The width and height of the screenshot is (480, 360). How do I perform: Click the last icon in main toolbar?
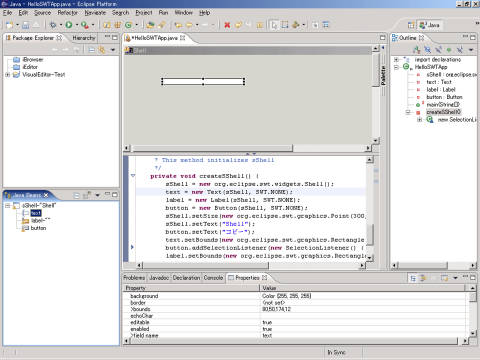tap(326, 25)
